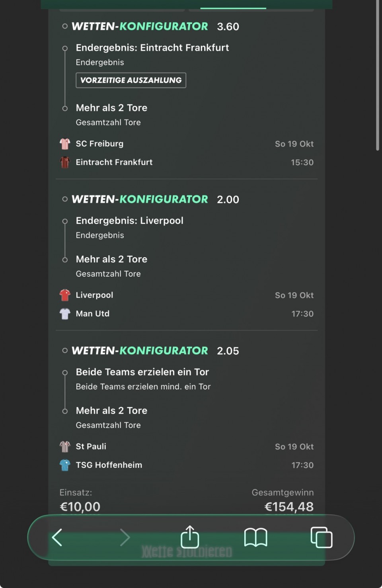Image resolution: width=382 pixels, height=588 pixels.
Task: Tap the Eintracht Frankfurt jersey icon
Action: (x=65, y=162)
